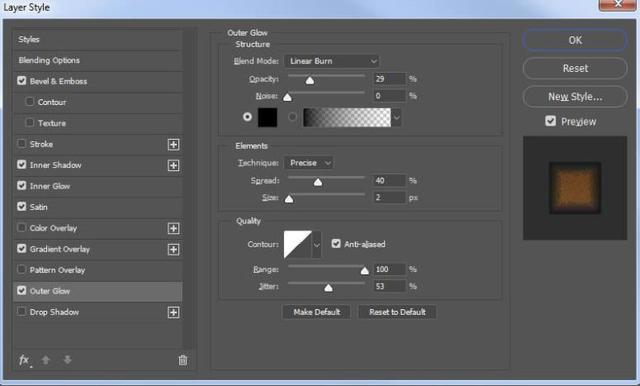Enable the Stroke effect checkbox
This screenshot has height=386, width=640.
22,144
